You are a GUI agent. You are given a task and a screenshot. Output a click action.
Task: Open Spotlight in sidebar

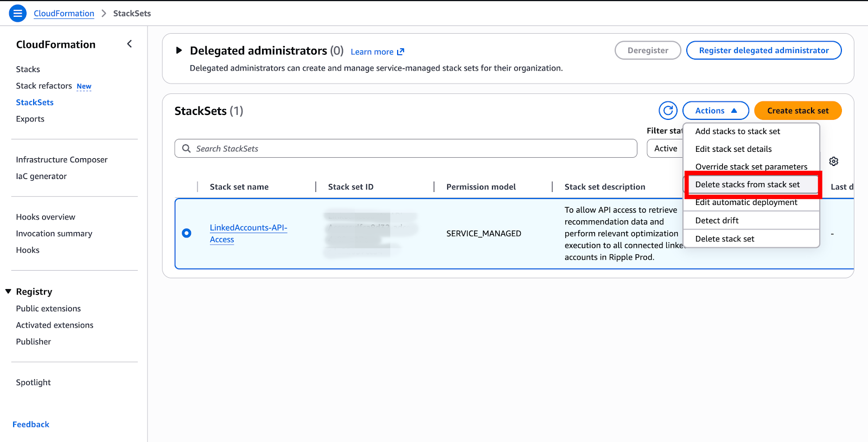click(33, 382)
